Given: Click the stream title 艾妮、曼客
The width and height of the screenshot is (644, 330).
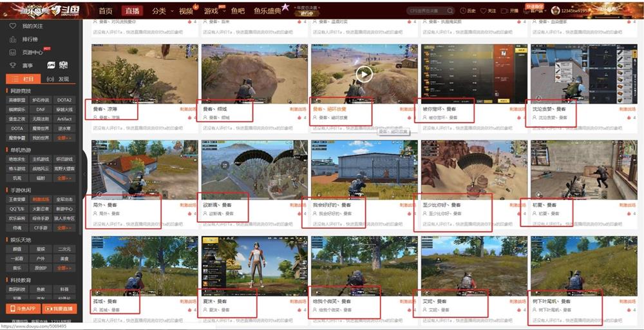Looking at the screenshot, I should (x=435, y=301).
